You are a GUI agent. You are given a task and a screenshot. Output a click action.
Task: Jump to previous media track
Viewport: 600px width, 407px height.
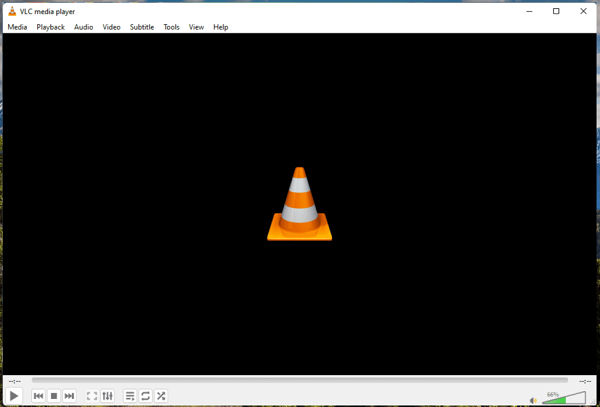click(38, 396)
